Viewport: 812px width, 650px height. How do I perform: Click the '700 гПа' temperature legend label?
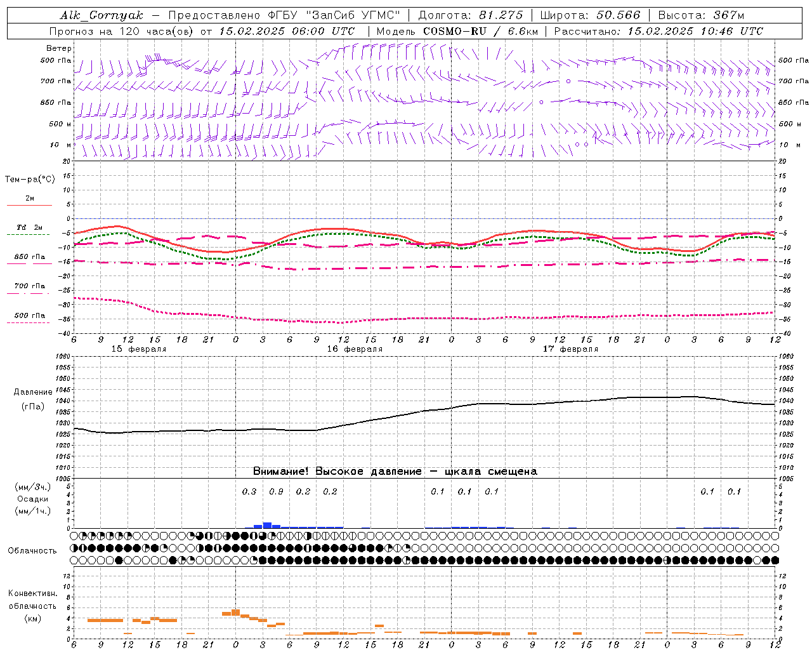(30, 286)
